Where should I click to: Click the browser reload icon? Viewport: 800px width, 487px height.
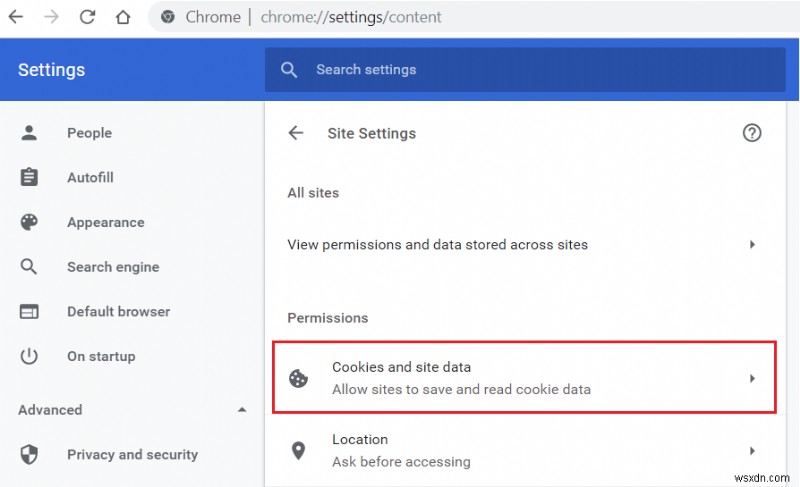(87, 17)
